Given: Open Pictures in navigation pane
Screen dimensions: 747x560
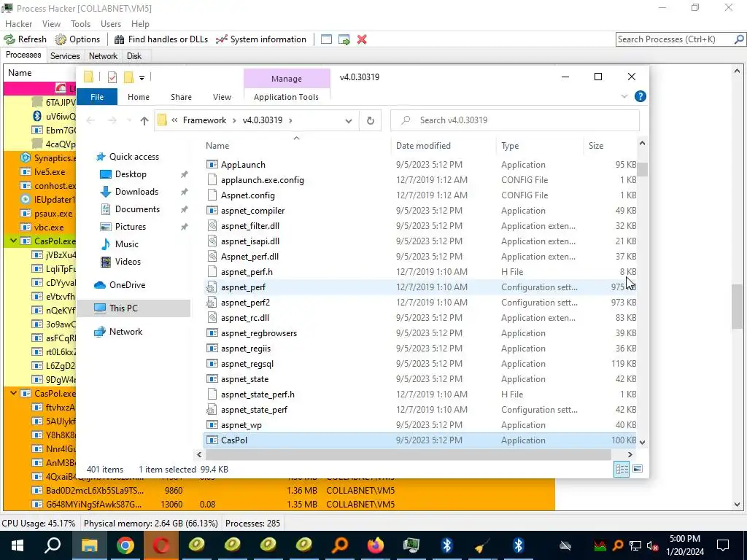Looking at the screenshot, I should 130,227.
